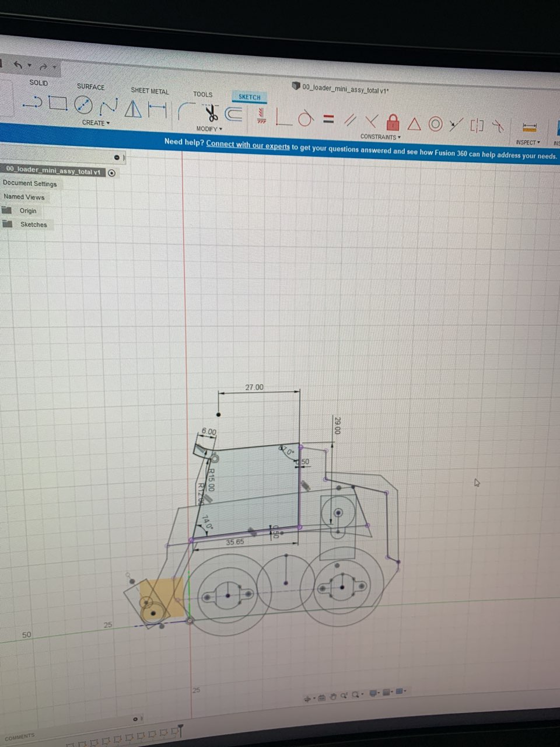Activate the Mirror sketch tool
560x747 pixels.
[x=133, y=108]
